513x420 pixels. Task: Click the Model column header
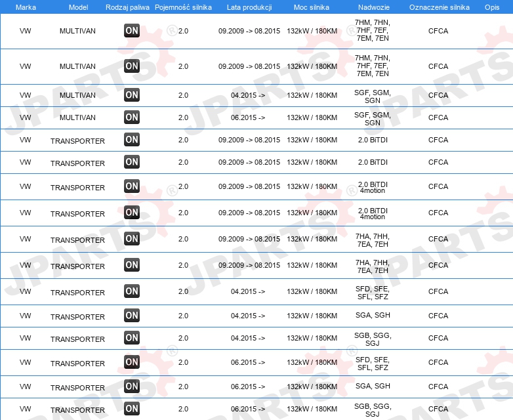coord(78,7)
